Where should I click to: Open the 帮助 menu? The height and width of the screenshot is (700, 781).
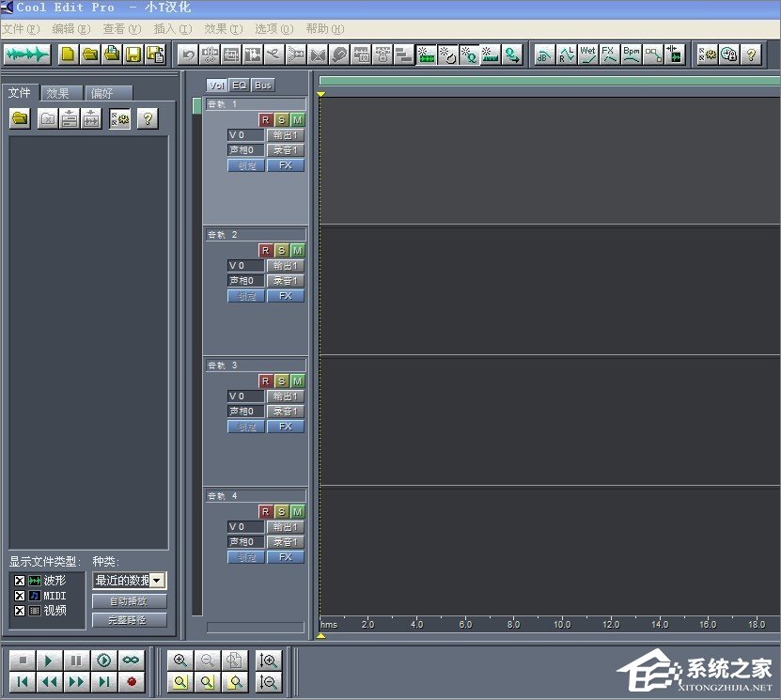click(325, 29)
